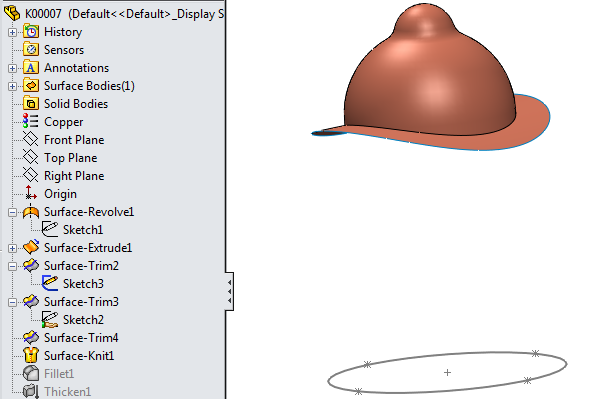Collapse the Surface-Trim3 node

tap(12, 302)
